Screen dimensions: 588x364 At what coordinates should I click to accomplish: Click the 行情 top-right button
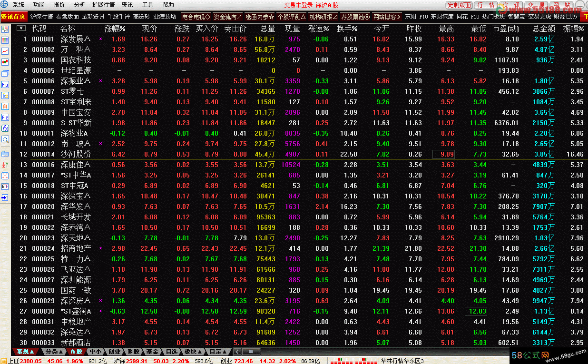point(486,5)
